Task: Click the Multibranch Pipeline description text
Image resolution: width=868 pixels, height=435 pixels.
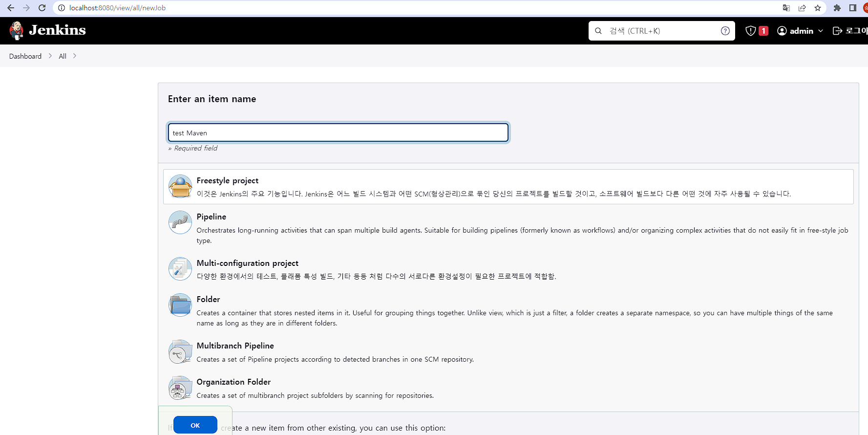Action: click(x=335, y=359)
